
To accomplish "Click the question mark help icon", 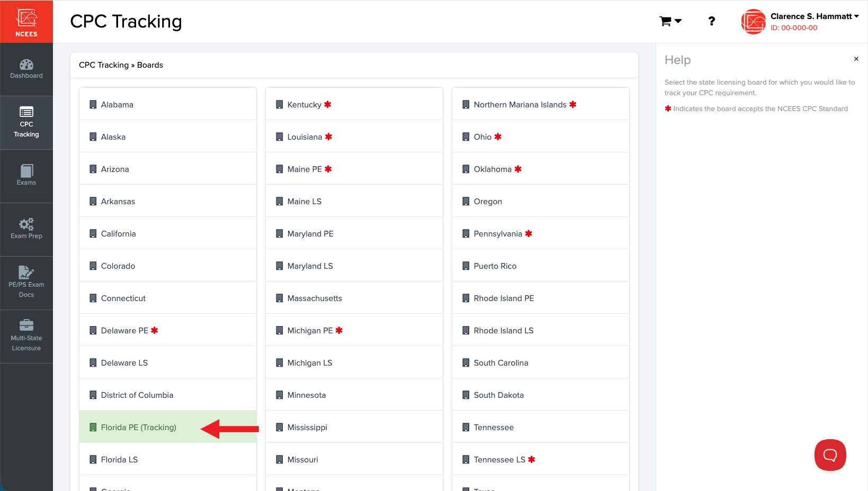I will pyautogui.click(x=712, y=21).
